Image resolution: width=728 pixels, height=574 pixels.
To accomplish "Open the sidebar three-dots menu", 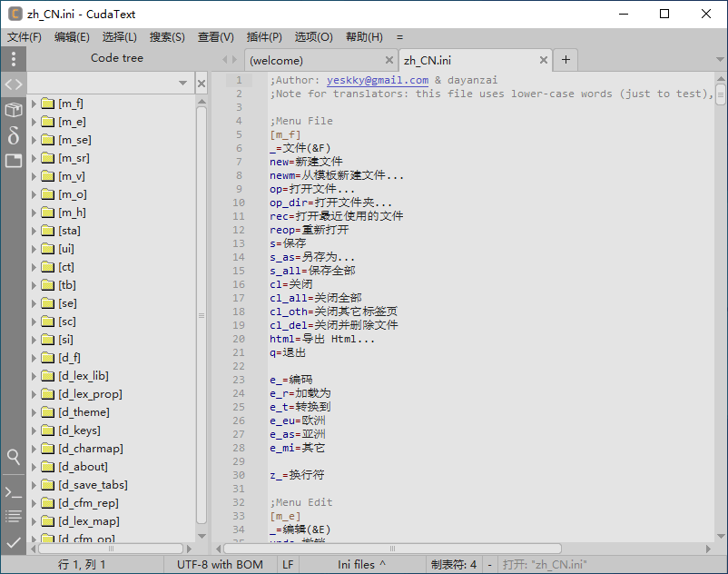I will 14,58.
